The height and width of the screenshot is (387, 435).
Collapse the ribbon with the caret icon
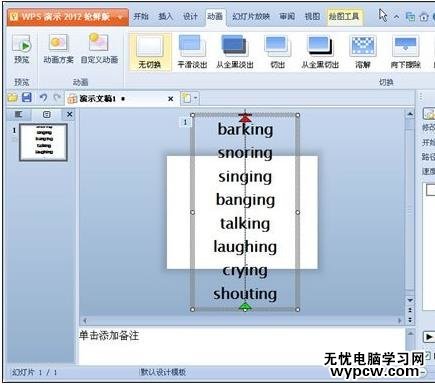tap(396, 17)
